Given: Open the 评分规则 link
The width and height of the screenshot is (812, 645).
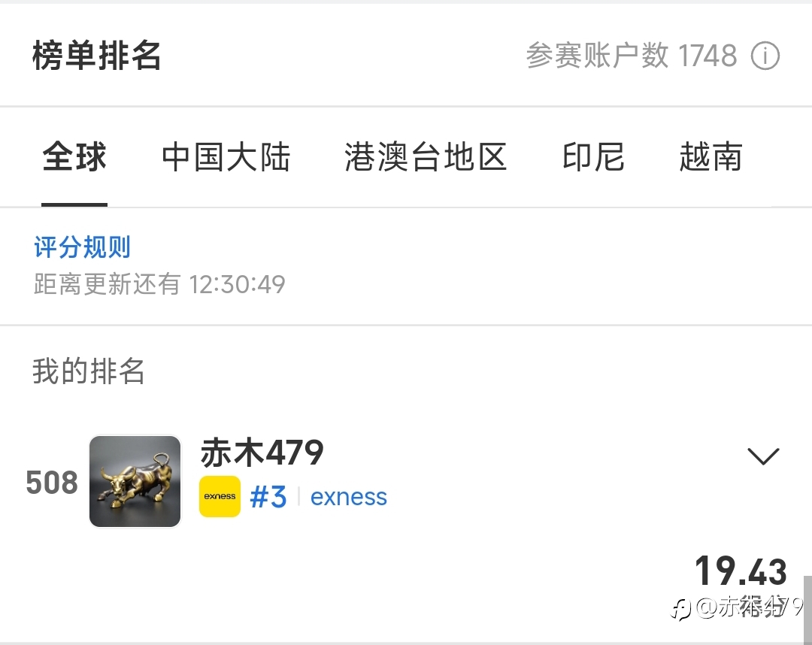Looking at the screenshot, I should pyautogui.click(x=82, y=247).
